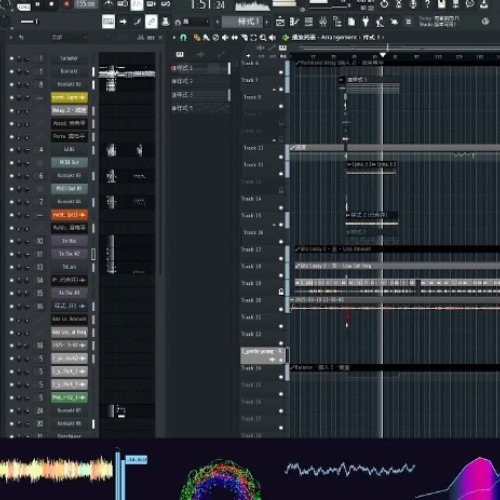The height and width of the screenshot is (500, 500).
Task: Select the playlist slice tool
Action: click(x=244, y=37)
